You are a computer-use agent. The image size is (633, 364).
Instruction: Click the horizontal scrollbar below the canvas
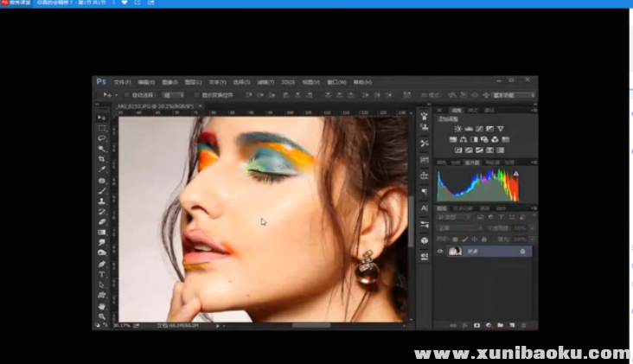(x=311, y=326)
